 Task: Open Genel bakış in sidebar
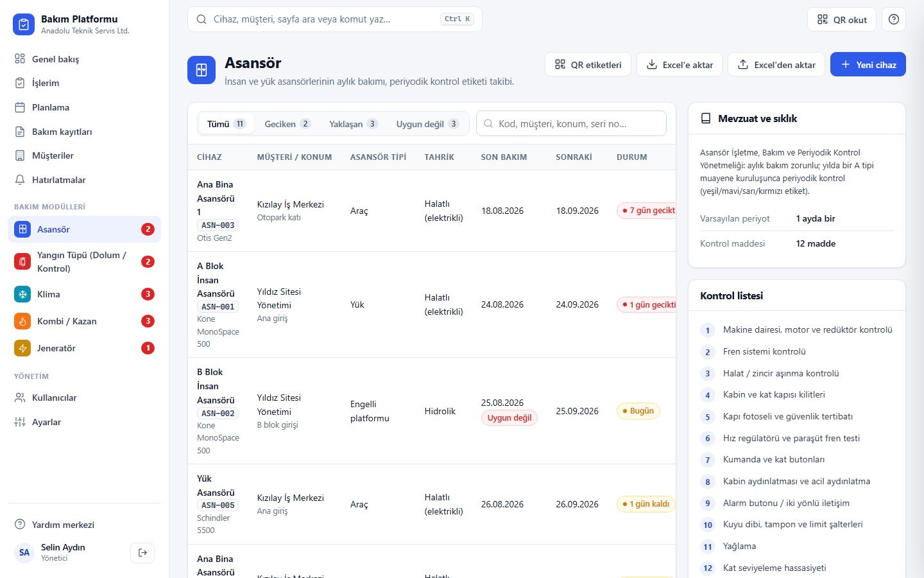(84, 59)
